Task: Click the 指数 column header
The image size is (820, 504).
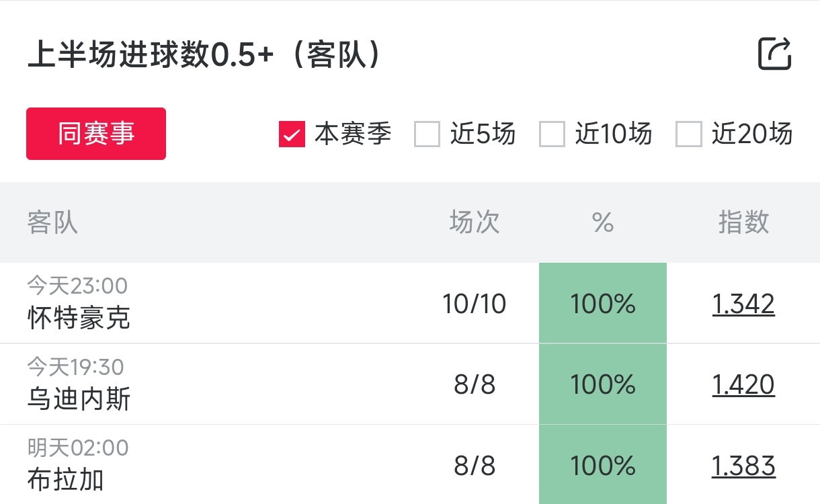Action: pyautogui.click(x=743, y=222)
